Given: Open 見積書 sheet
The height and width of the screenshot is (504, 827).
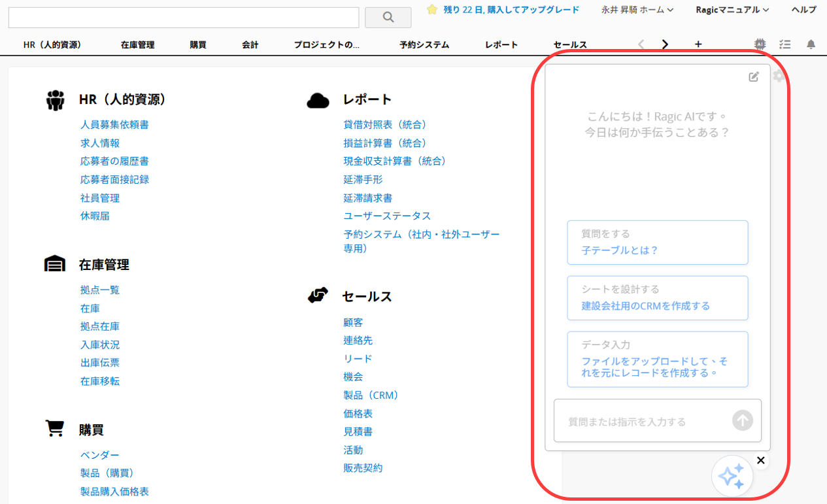Looking at the screenshot, I should click(x=358, y=431).
